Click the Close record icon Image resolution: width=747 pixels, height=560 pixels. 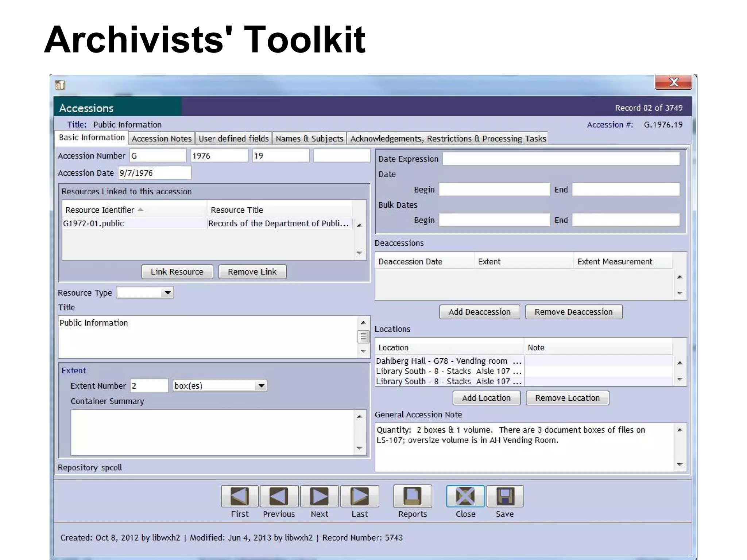point(465,496)
